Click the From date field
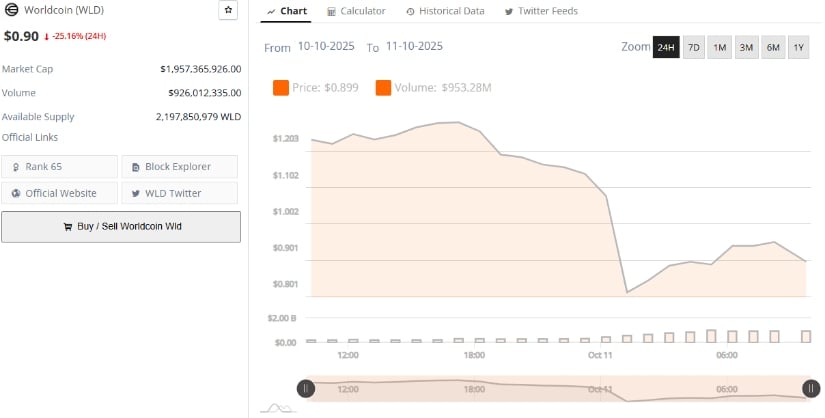This screenshot has width=825, height=418. (x=326, y=47)
